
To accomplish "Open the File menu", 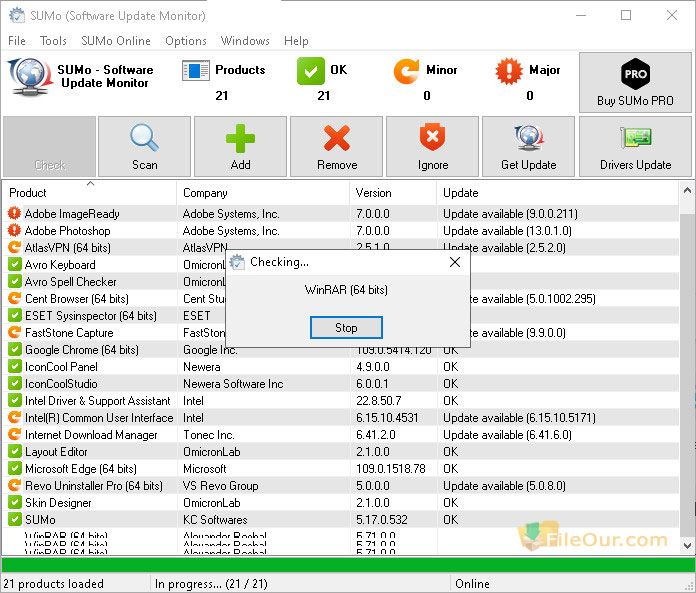I will (x=17, y=41).
